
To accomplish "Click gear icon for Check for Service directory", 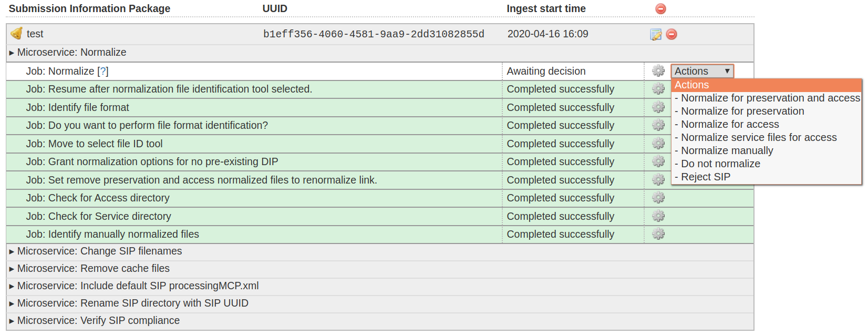I will [x=658, y=216].
